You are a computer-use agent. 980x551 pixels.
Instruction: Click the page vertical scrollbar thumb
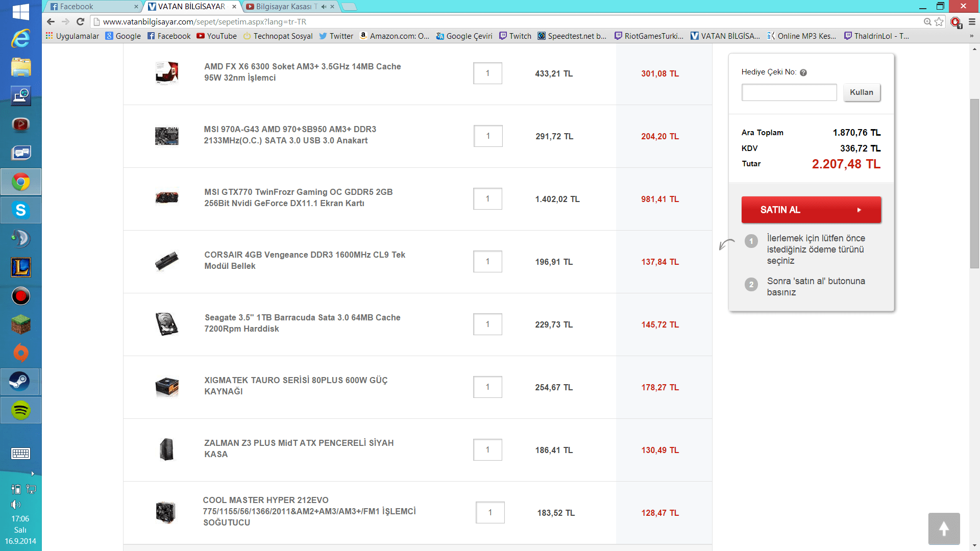click(974, 184)
